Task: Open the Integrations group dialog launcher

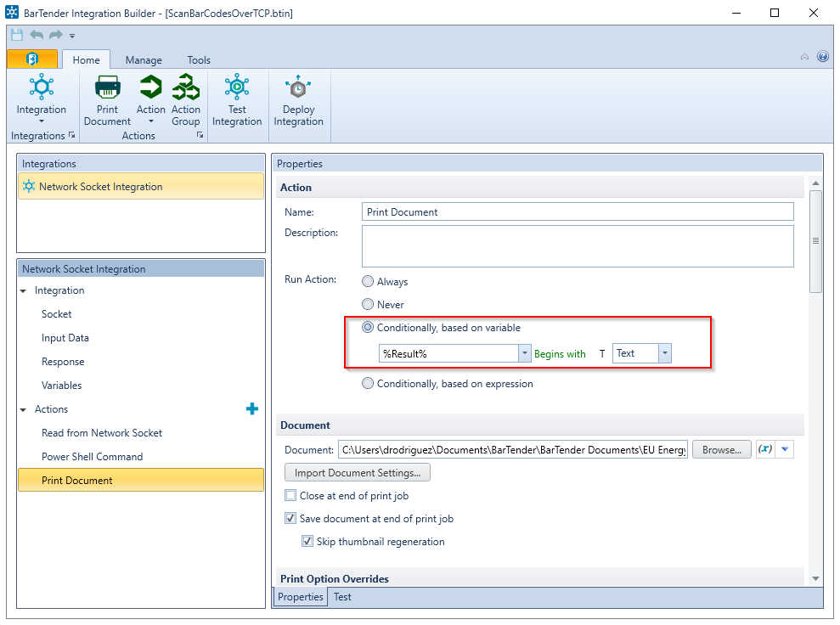Action: click(72, 136)
